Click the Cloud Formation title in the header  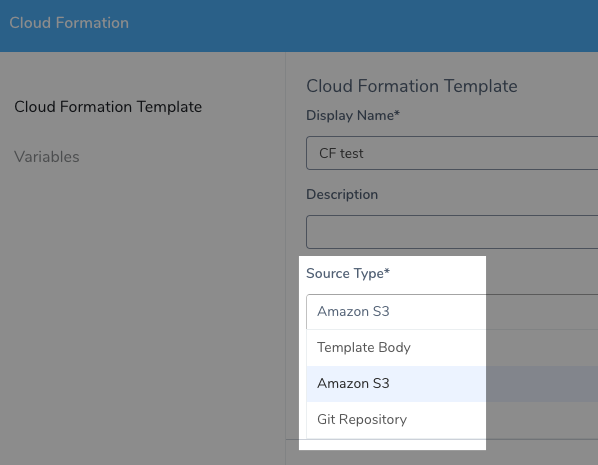point(69,23)
